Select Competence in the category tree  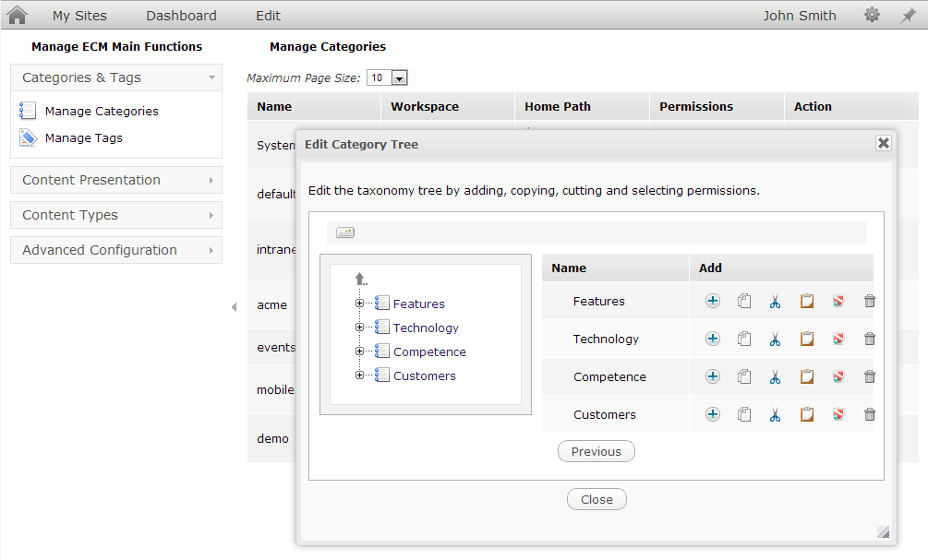429,351
